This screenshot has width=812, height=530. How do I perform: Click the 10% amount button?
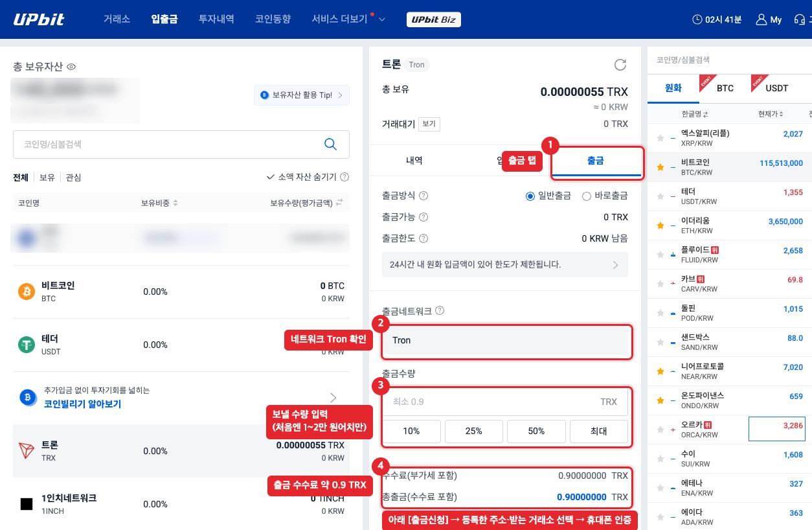411,431
